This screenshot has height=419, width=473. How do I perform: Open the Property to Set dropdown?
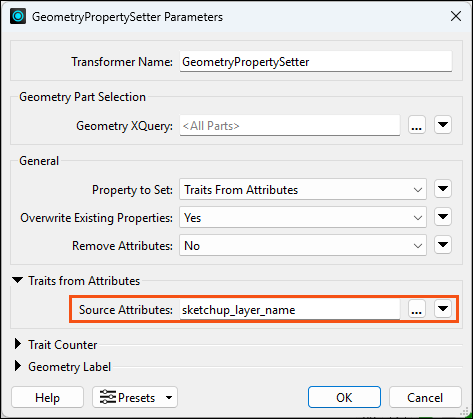pos(303,189)
